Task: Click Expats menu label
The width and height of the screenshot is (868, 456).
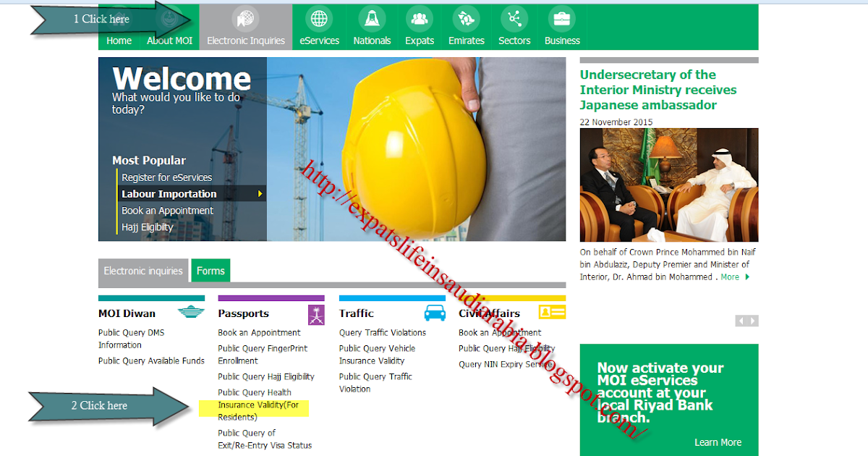Action: [419, 41]
